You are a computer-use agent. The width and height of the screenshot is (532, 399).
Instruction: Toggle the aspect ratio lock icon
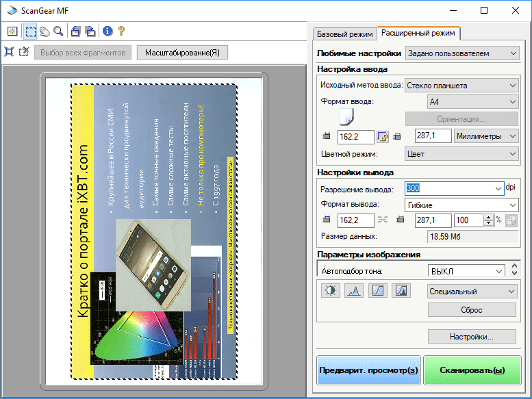pos(383,137)
